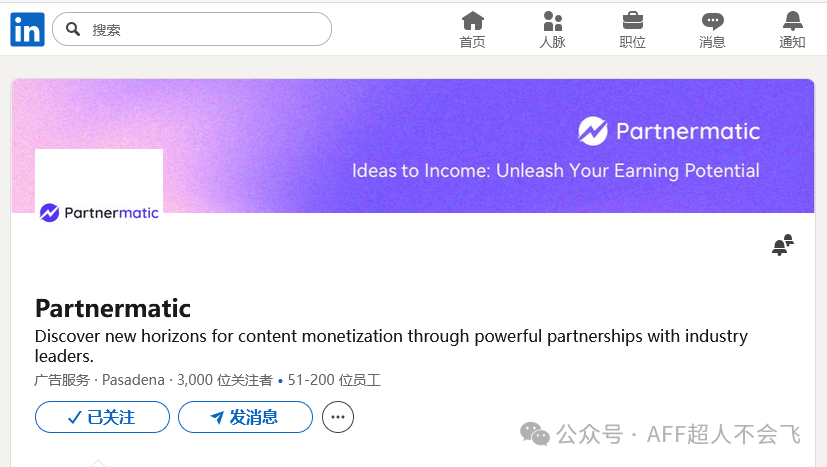Image resolution: width=827 pixels, height=467 pixels.
Task: Open the My Network (人脉) icon
Action: [x=552, y=21]
